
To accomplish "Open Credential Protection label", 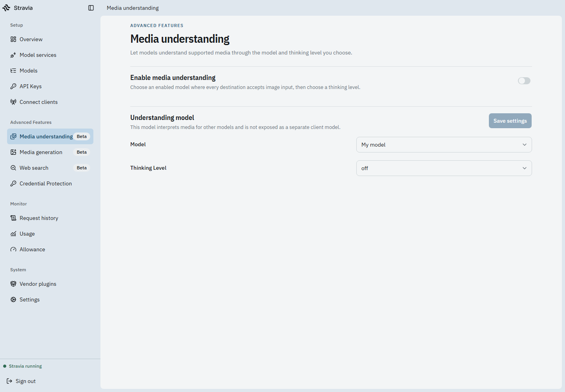I will pos(46,183).
